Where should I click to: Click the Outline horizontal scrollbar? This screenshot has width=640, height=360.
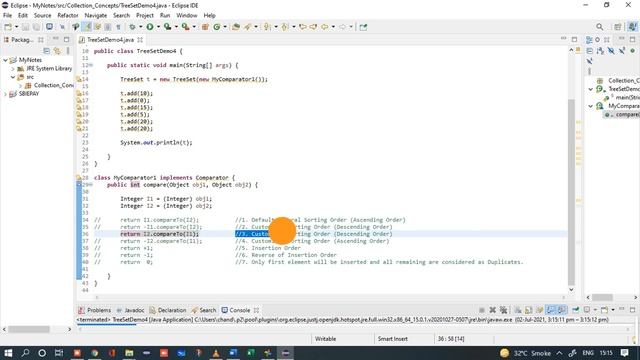(602, 297)
